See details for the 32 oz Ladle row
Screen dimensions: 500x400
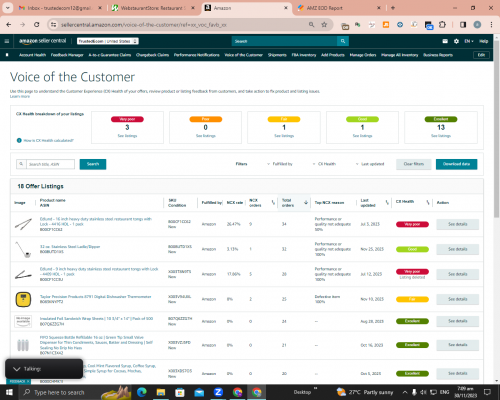[x=458, y=249]
